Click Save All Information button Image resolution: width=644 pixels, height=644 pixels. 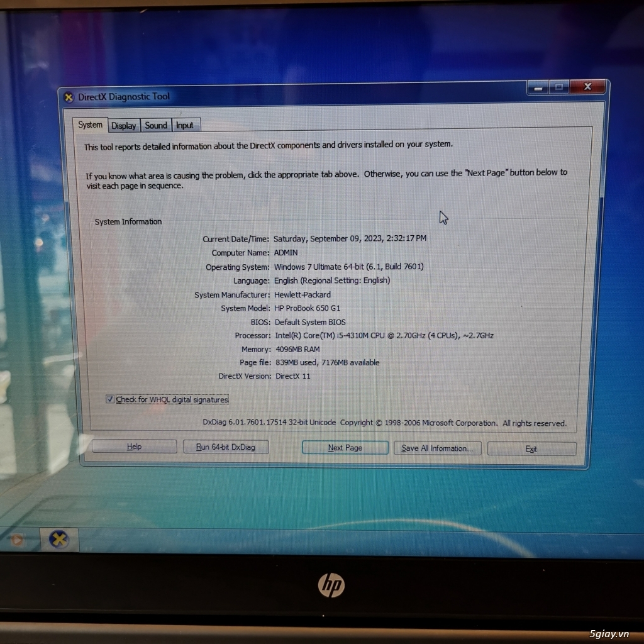437,448
